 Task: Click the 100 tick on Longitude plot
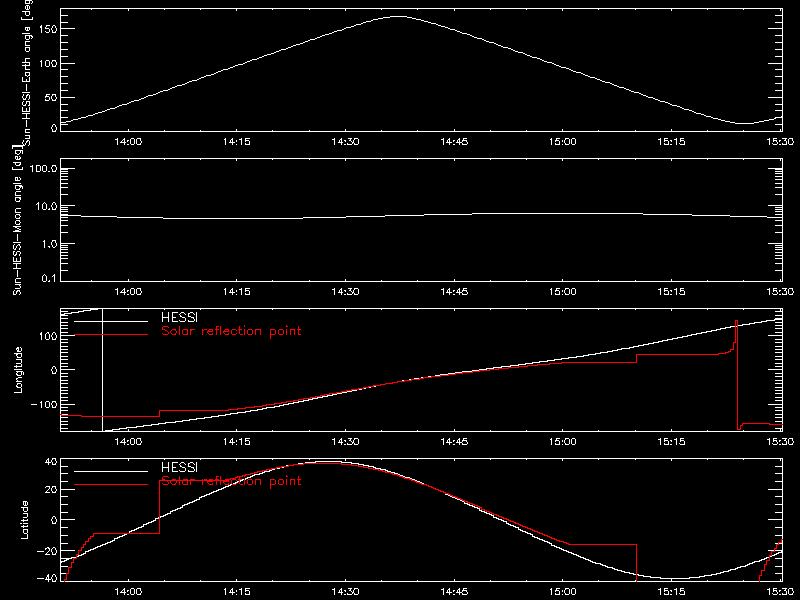50,336
